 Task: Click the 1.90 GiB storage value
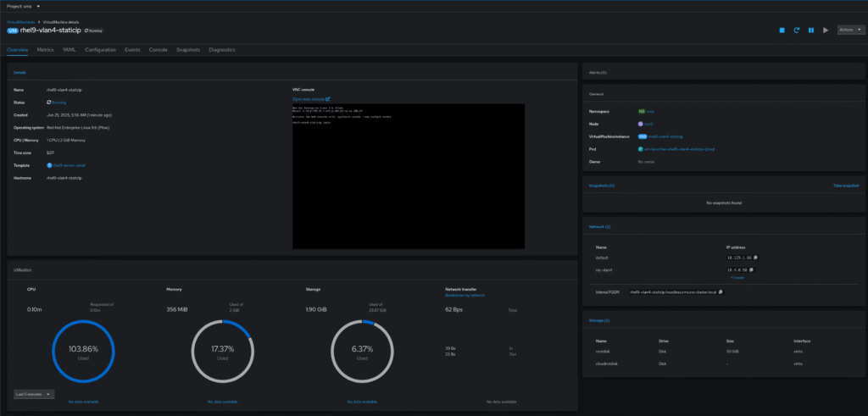(316, 309)
